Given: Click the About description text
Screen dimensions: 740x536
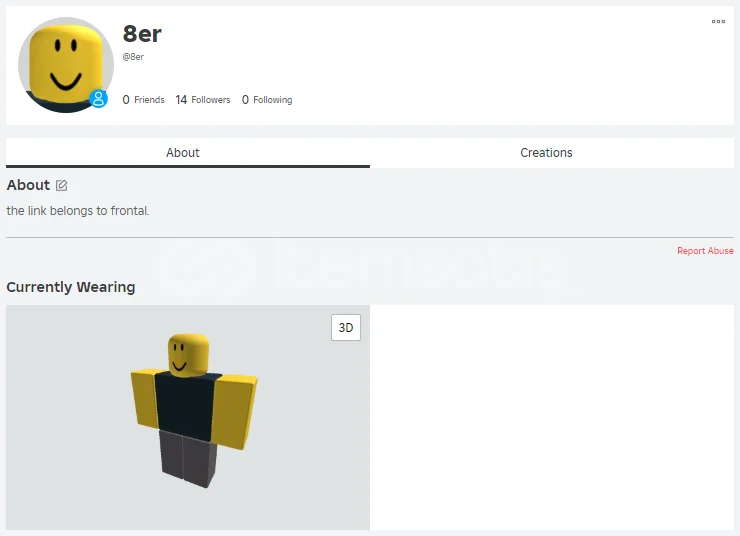Looking at the screenshot, I should tap(78, 210).
